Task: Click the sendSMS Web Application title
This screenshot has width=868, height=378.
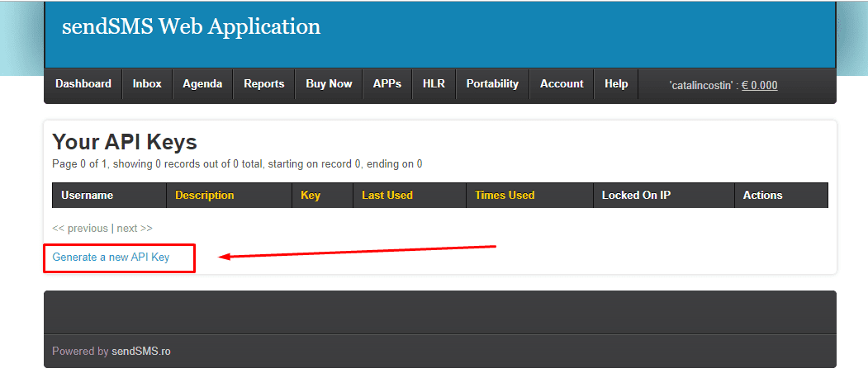Action: [x=191, y=26]
